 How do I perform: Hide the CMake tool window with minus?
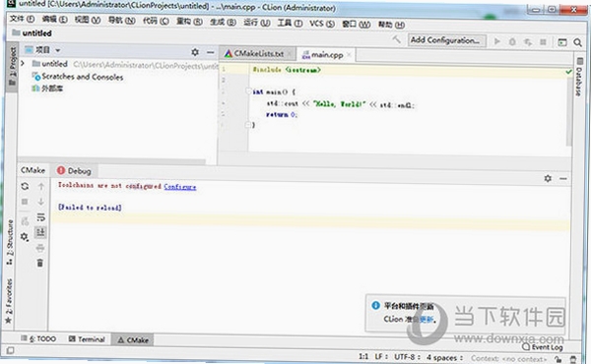pos(563,179)
